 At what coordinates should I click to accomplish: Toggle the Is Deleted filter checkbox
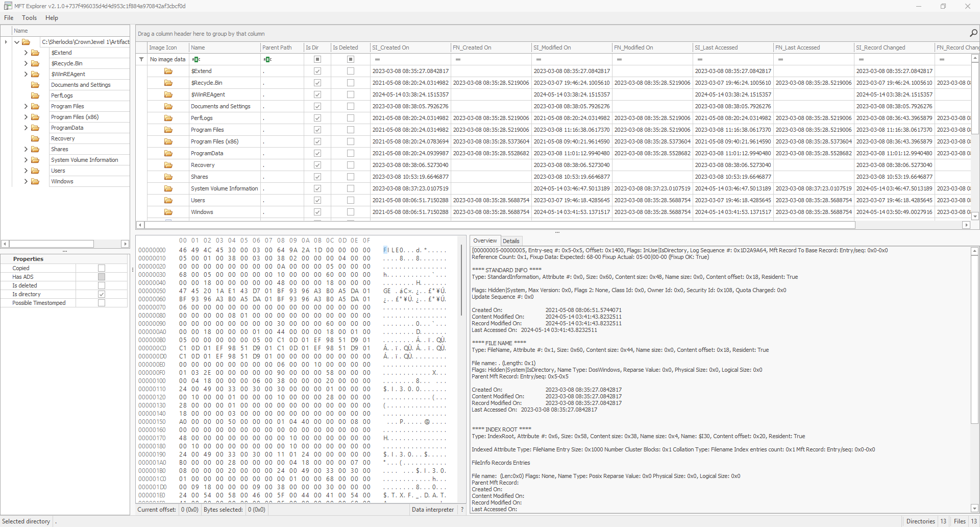(351, 59)
